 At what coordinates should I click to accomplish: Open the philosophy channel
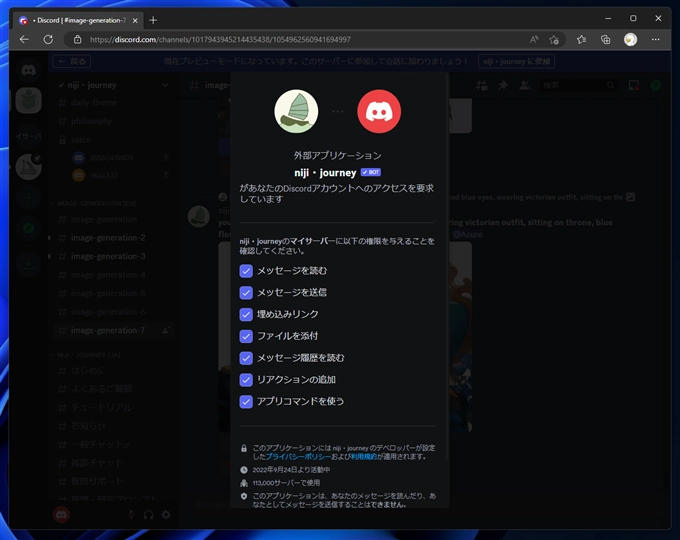tap(113, 121)
